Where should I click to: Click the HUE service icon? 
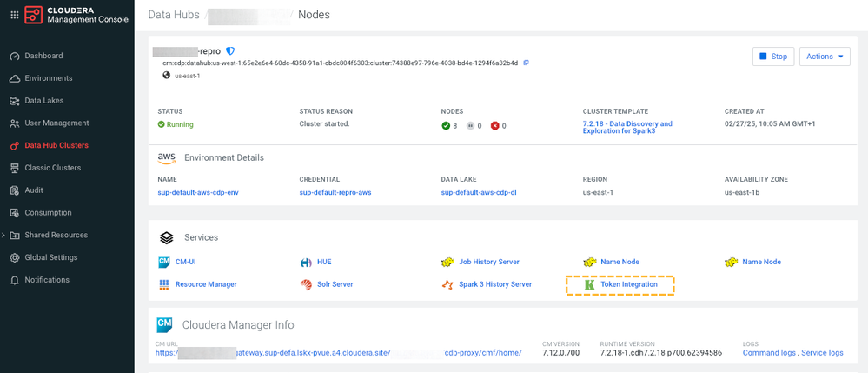tap(306, 262)
